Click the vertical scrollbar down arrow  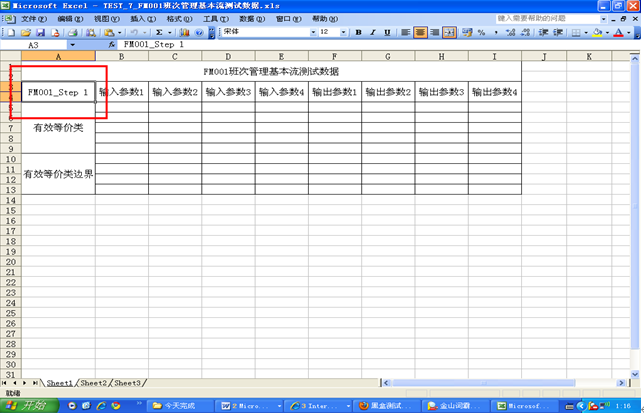pyautogui.click(x=635, y=374)
